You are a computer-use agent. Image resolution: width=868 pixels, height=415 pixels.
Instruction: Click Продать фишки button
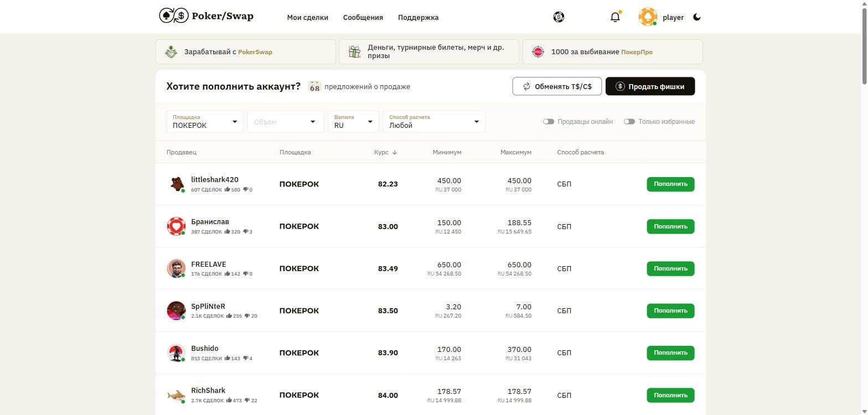pos(650,86)
